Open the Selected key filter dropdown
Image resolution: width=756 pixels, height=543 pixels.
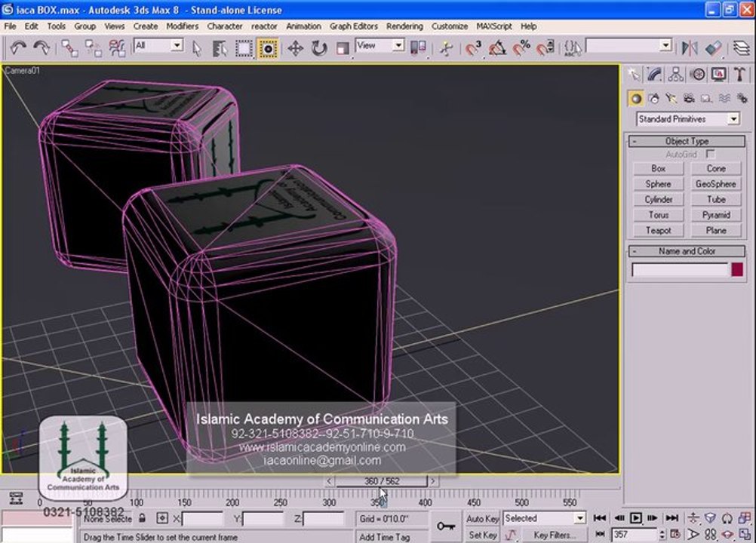[x=579, y=518]
